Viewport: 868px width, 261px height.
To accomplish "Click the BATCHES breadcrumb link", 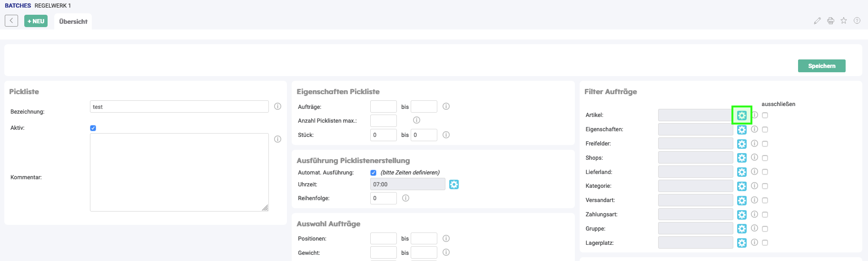I will 18,6.
